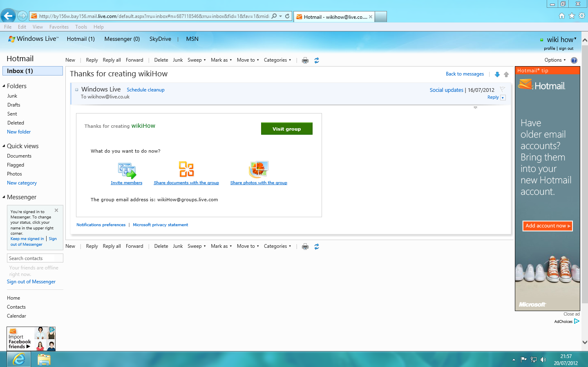The height and width of the screenshot is (367, 588).
Task: Open the Hotmail help question mark icon
Action: pos(574,60)
